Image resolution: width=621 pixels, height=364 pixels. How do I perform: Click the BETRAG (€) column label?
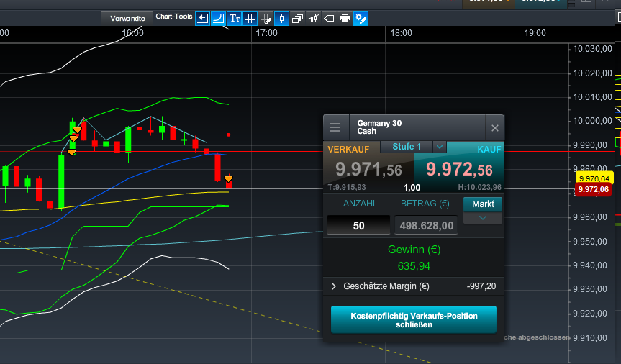(425, 204)
